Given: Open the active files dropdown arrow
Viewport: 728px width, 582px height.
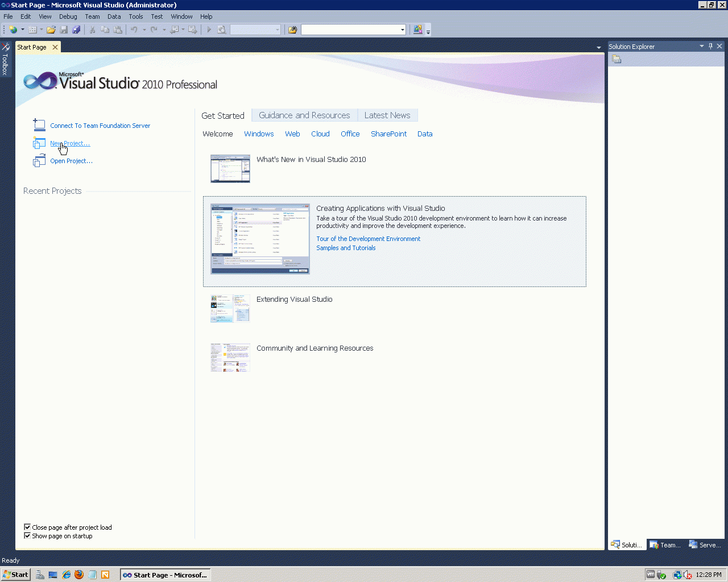Looking at the screenshot, I should 598,47.
